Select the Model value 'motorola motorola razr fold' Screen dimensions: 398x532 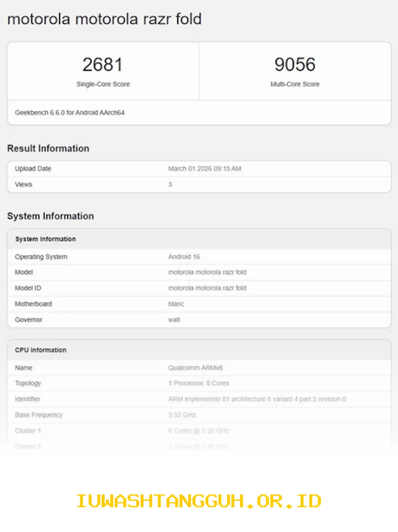(207, 272)
